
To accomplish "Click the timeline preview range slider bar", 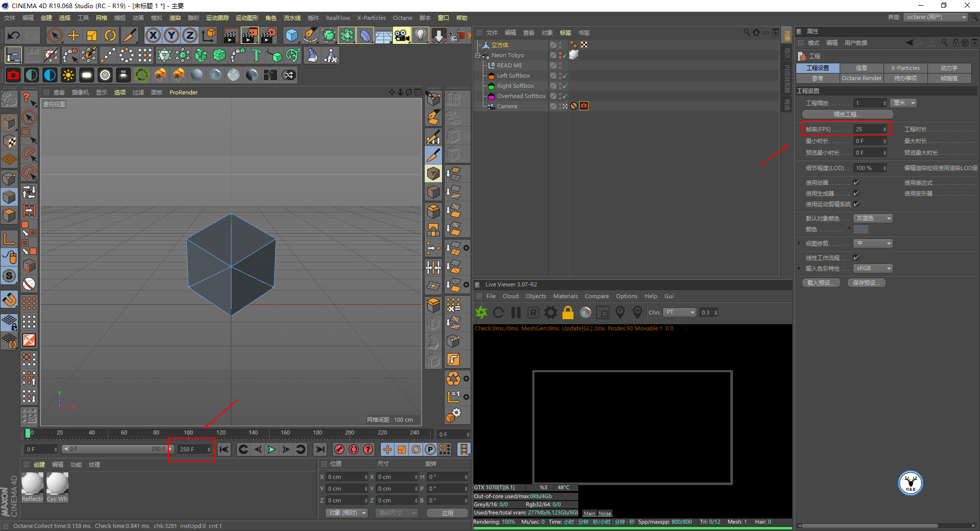I will click(117, 449).
